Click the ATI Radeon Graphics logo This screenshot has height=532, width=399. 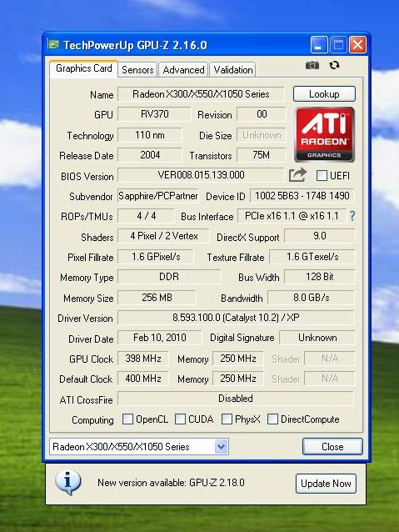[324, 135]
